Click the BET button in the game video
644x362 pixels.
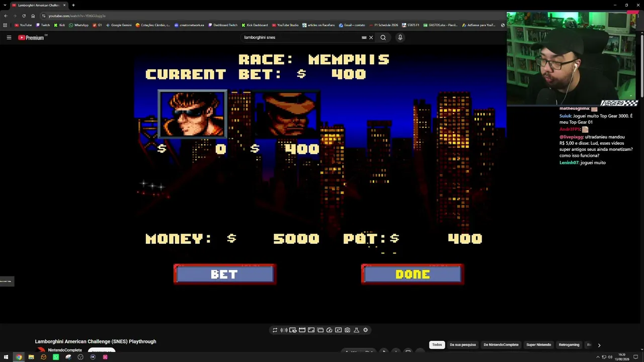tap(224, 274)
